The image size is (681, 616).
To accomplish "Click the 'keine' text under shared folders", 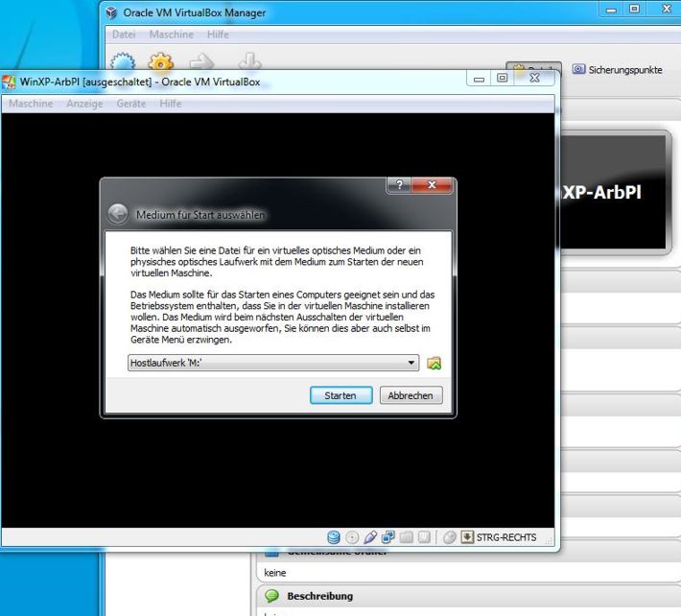I will pyautogui.click(x=275, y=573).
